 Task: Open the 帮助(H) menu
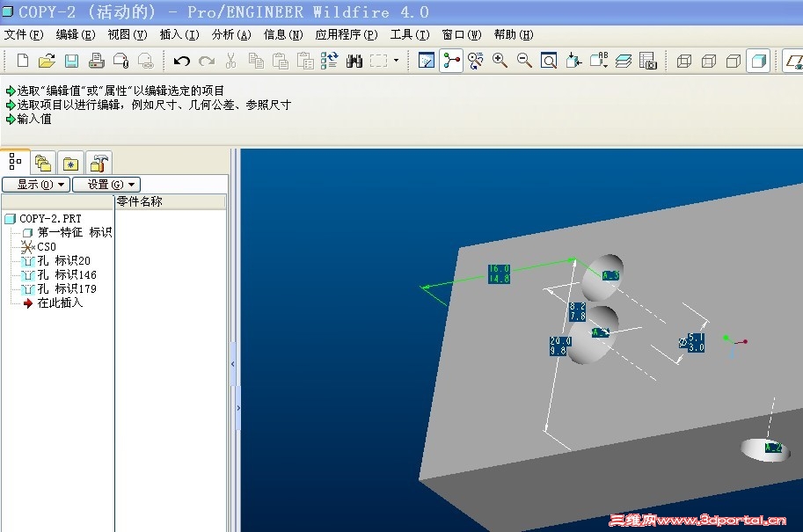click(x=514, y=35)
